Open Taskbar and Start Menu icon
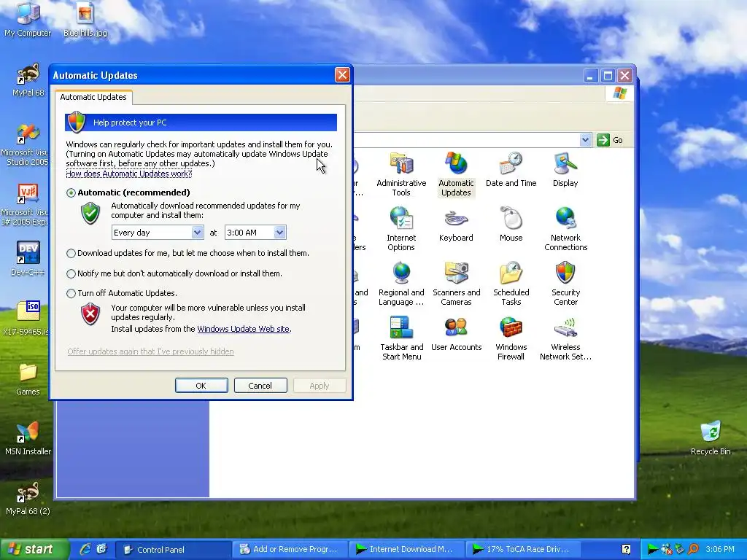747x560 pixels. point(401,338)
